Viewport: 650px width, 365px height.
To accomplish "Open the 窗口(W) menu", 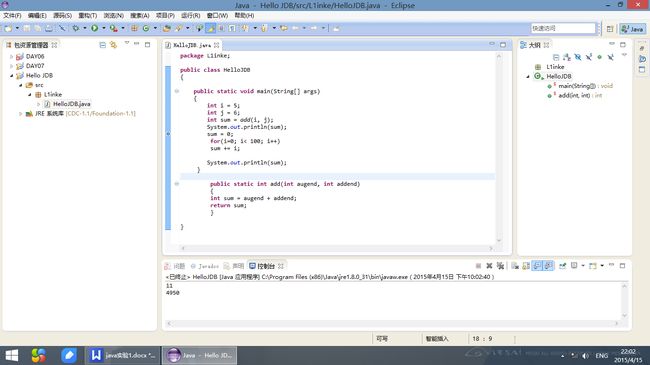I will tap(217, 15).
